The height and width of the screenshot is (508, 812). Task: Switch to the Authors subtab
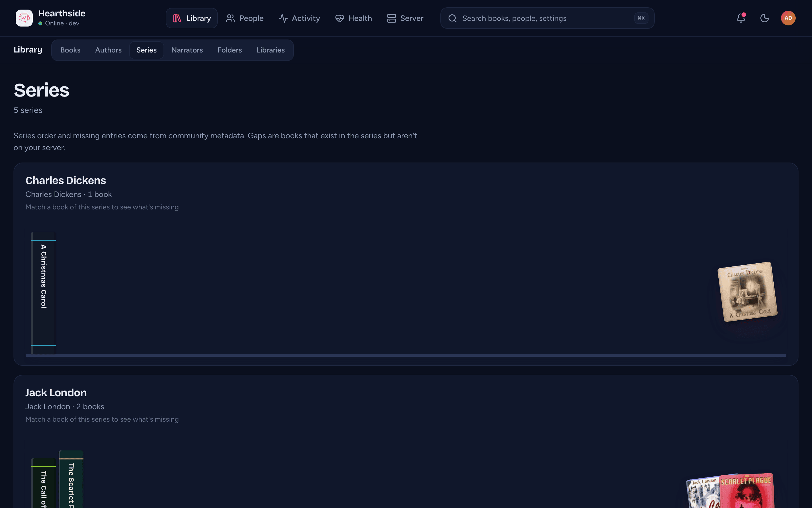pos(108,50)
